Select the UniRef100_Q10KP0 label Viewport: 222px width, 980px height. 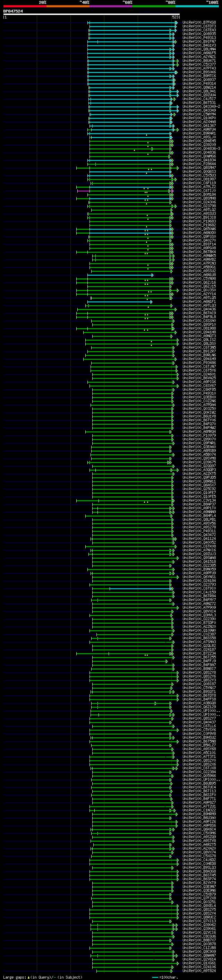click(x=199, y=118)
